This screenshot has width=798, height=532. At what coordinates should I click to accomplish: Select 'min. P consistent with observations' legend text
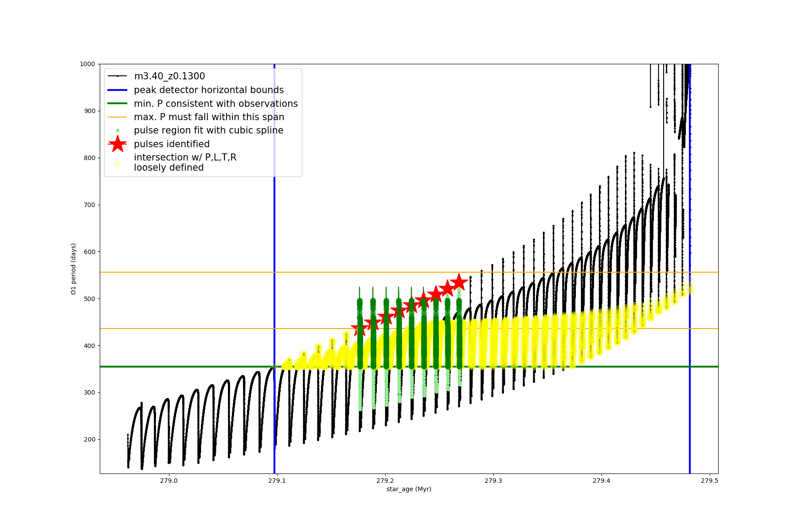[216, 104]
